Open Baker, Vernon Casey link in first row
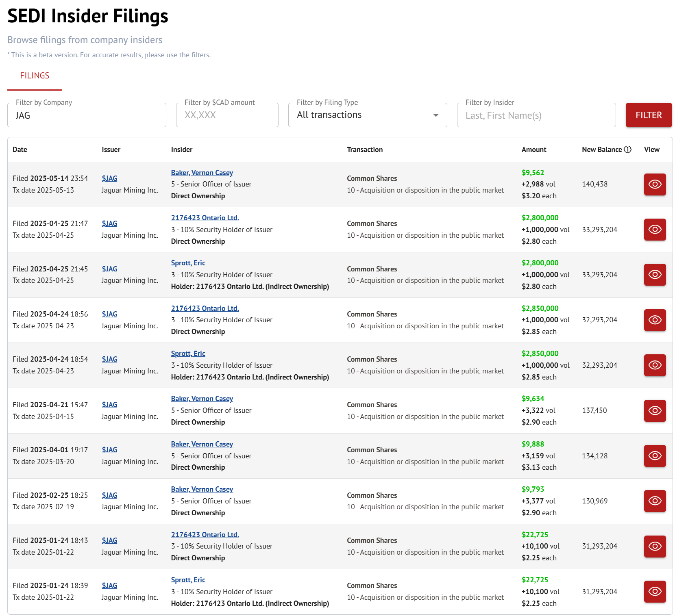The width and height of the screenshot is (675, 616). 202,173
